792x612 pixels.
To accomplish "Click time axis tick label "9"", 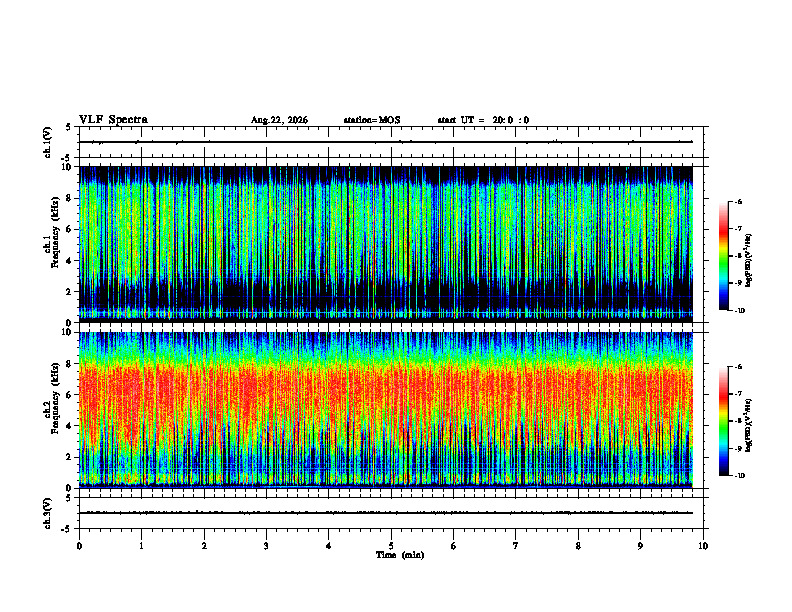I will pyautogui.click(x=640, y=546).
